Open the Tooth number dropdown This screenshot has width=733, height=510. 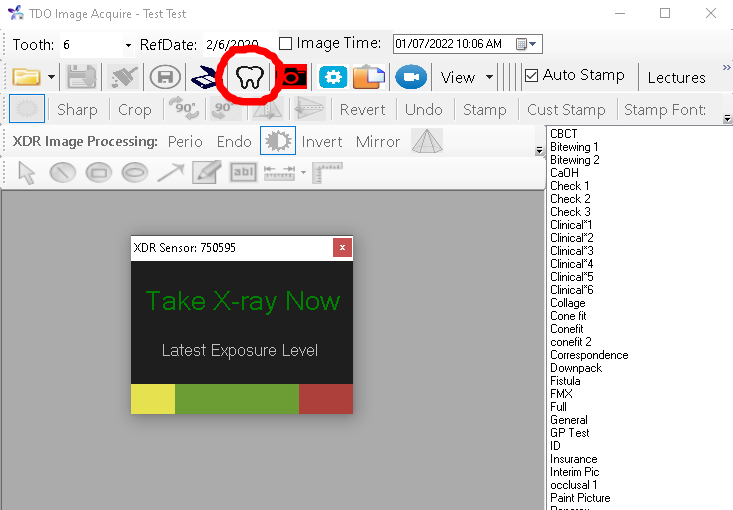[x=128, y=45]
